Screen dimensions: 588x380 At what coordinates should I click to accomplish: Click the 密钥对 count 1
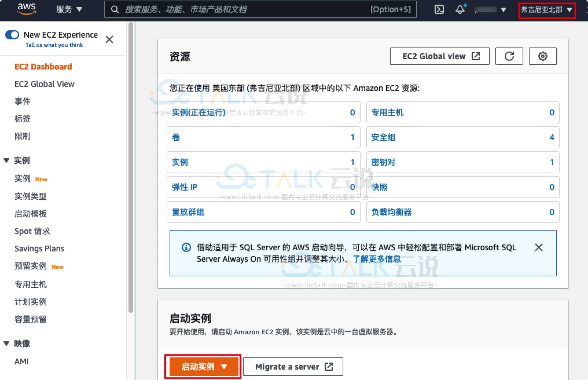[x=552, y=162]
